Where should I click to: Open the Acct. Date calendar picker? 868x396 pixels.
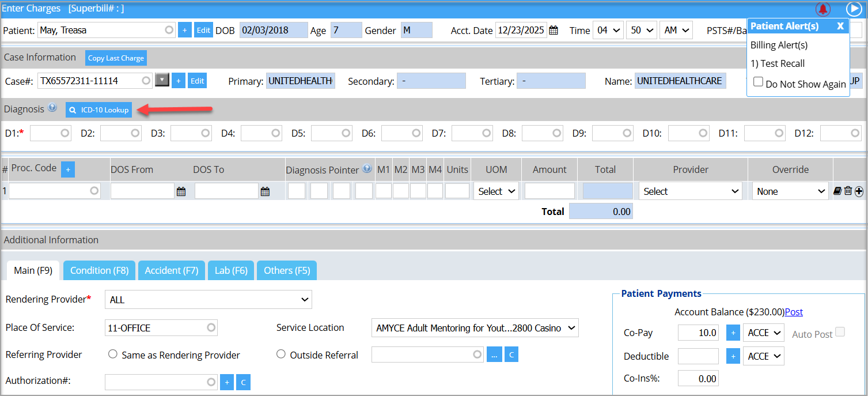pos(554,31)
